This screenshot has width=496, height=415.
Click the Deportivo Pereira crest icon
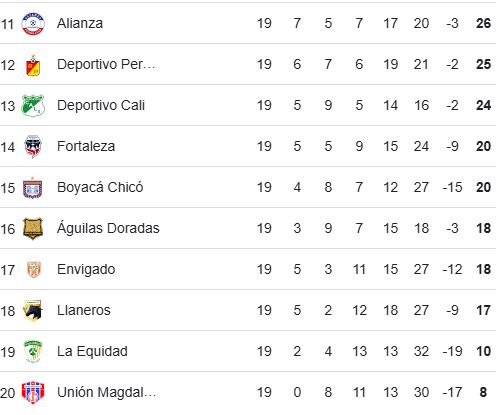(x=33, y=65)
